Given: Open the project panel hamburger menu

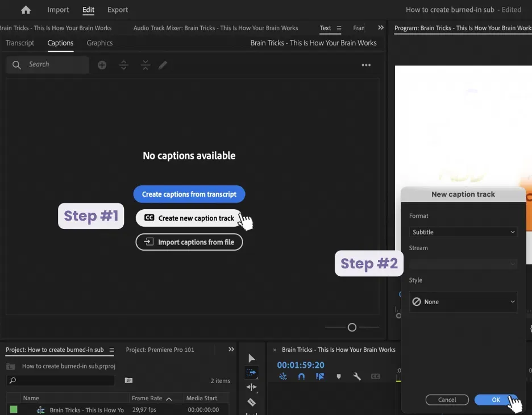Looking at the screenshot, I should click(111, 350).
